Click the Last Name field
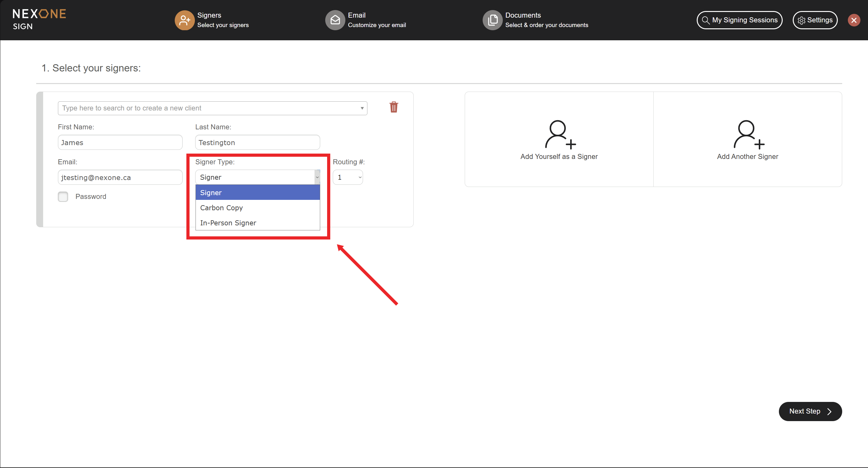The height and width of the screenshot is (468, 868). (258, 143)
